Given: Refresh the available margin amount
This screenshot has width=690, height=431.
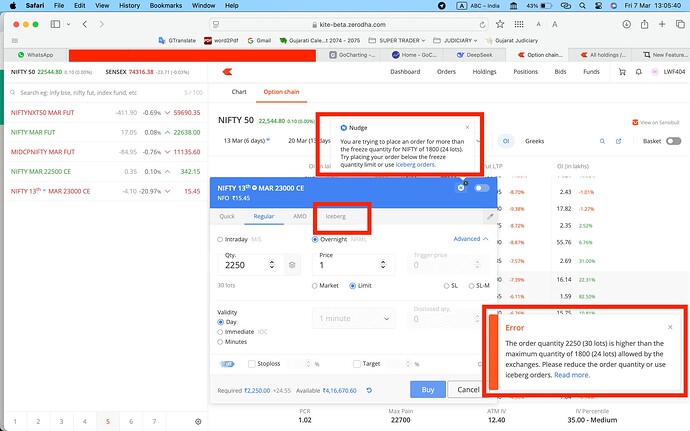Looking at the screenshot, I should click(369, 390).
